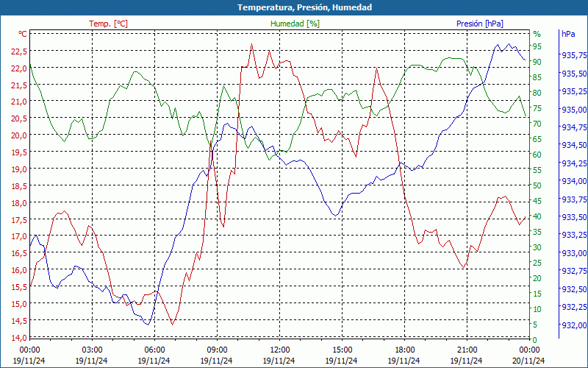Screen dimensions: 588x368
Task: Click the 0 at the humidity axis bottom
Action: pos(535,340)
